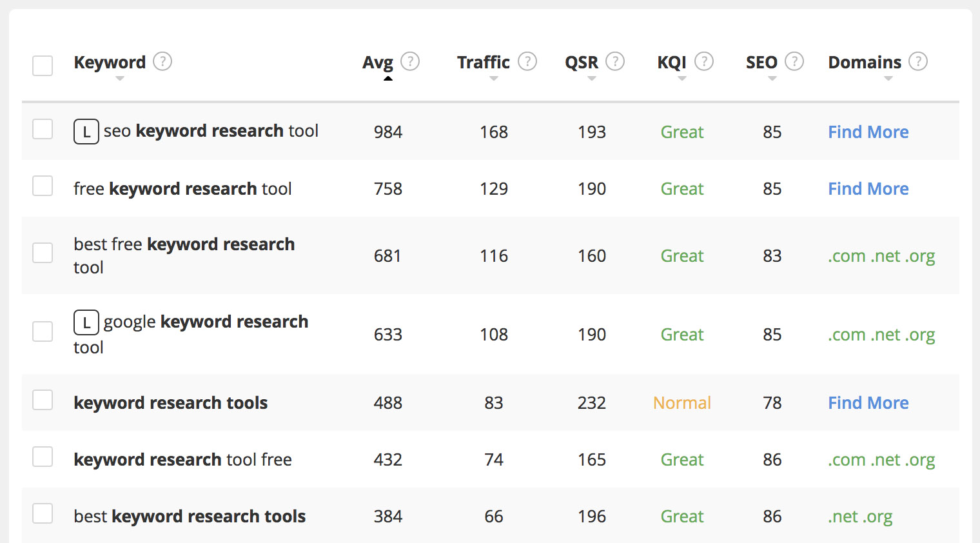This screenshot has height=543, width=980.
Task: Click Great KQI for seo keyword research tool
Action: (682, 132)
